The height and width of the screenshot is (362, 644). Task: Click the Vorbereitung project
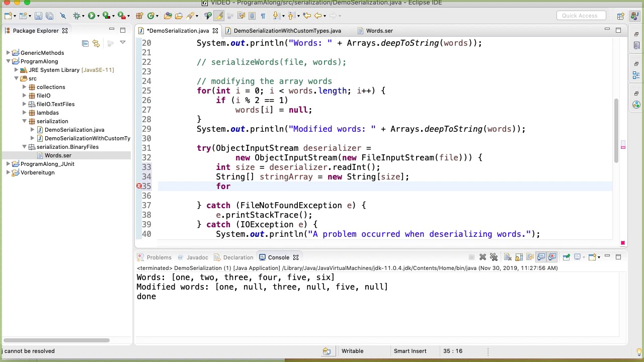[x=37, y=172]
